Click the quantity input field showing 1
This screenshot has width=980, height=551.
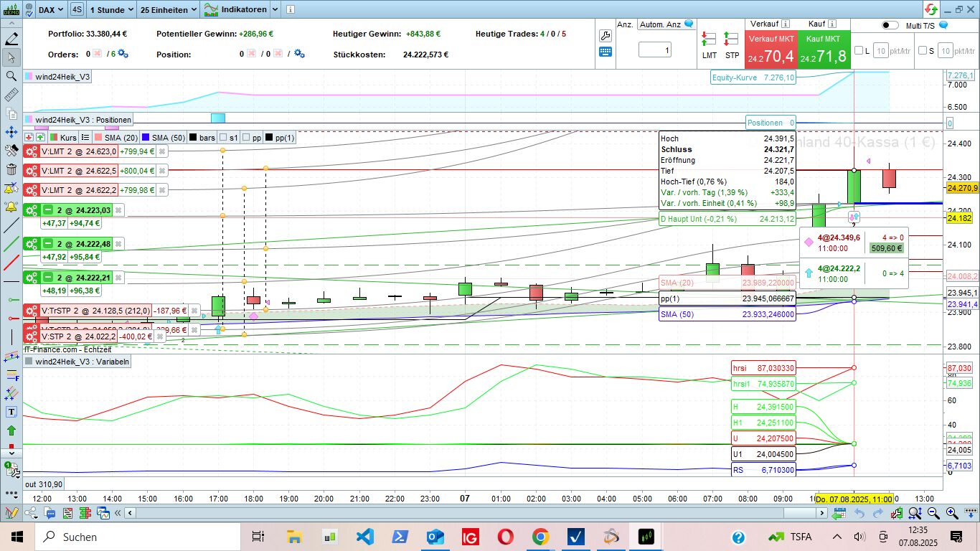(654, 50)
